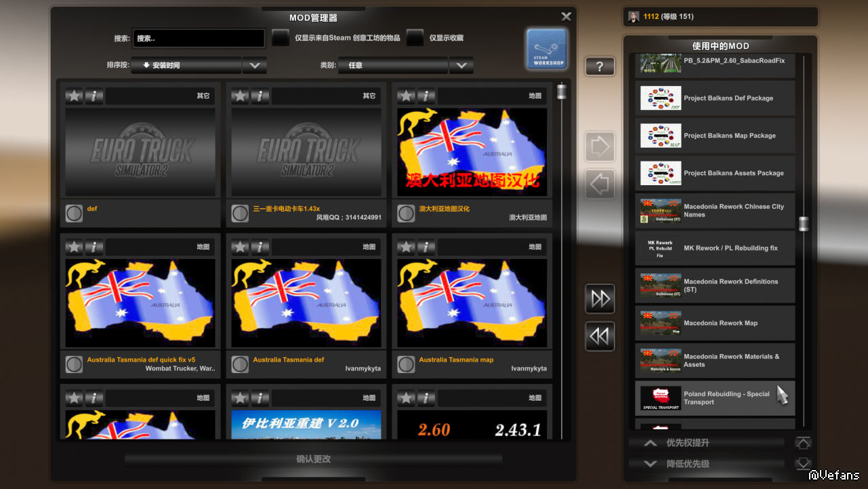Enable 仅显示来自Steam 创意工坊的物品 checkbox
The width and height of the screenshot is (868, 489).
(x=281, y=38)
